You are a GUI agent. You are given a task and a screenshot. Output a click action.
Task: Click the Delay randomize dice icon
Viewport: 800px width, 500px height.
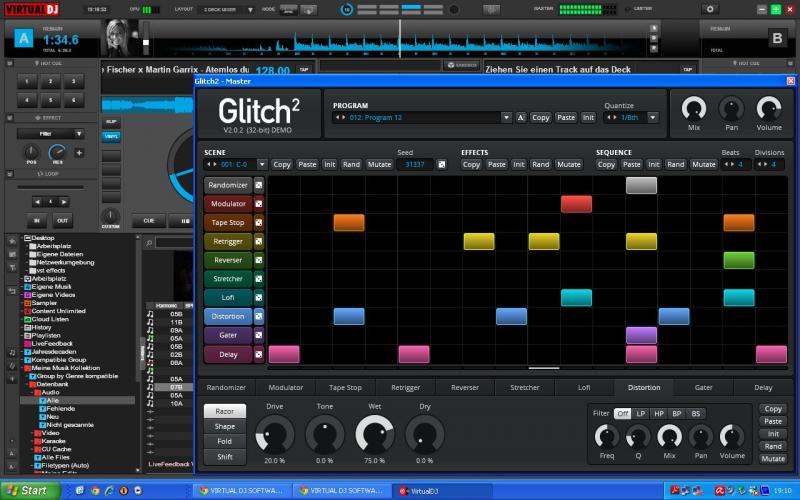pyautogui.click(x=259, y=354)
